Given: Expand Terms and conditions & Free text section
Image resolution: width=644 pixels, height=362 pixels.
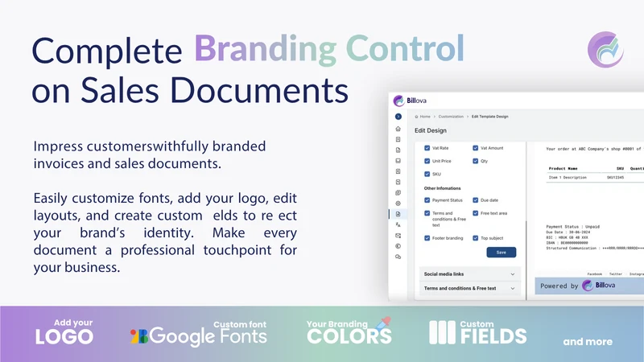Looking at the screenshot, I should pos(470,288).
